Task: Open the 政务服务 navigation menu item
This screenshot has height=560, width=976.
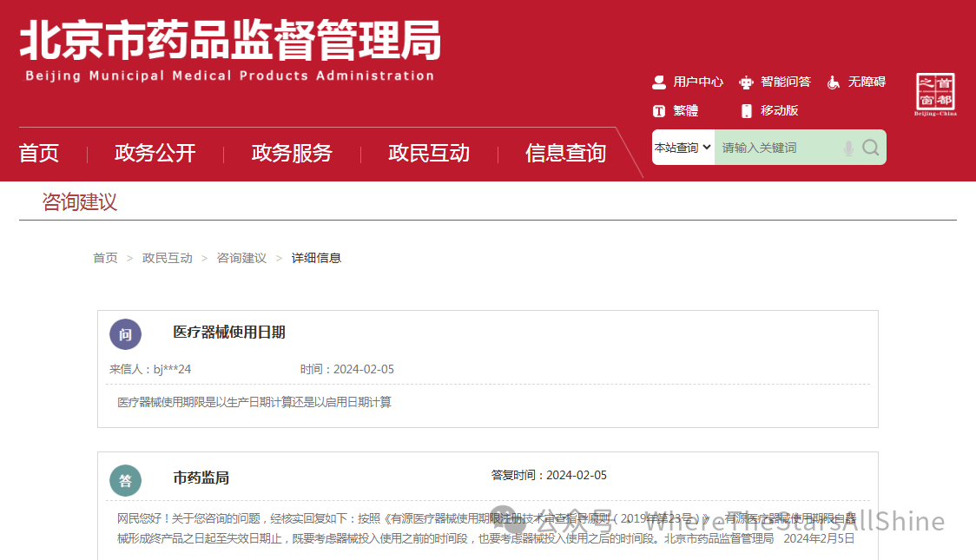Action: pyautogui.click(x=292, y=153)
